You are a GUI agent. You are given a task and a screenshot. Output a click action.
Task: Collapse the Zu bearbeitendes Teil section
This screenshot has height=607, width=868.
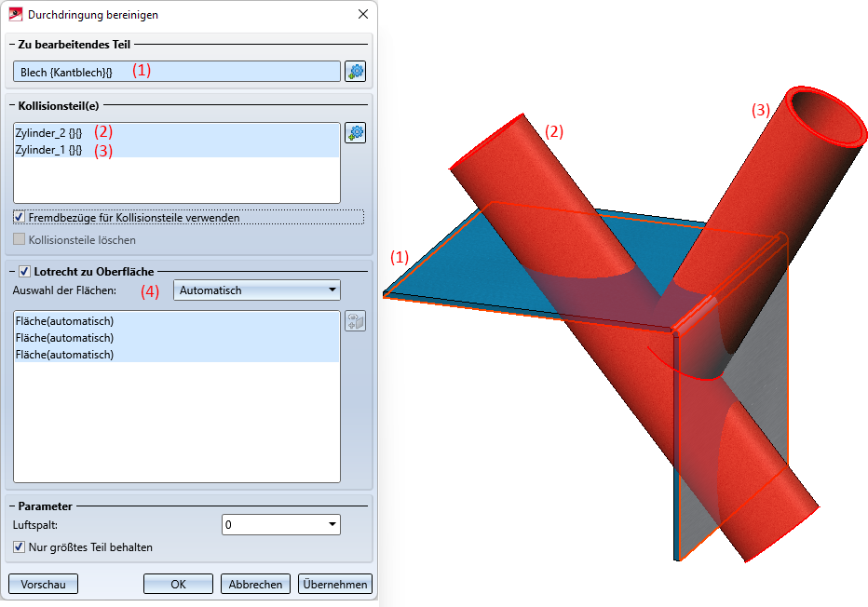coord(12,45)
